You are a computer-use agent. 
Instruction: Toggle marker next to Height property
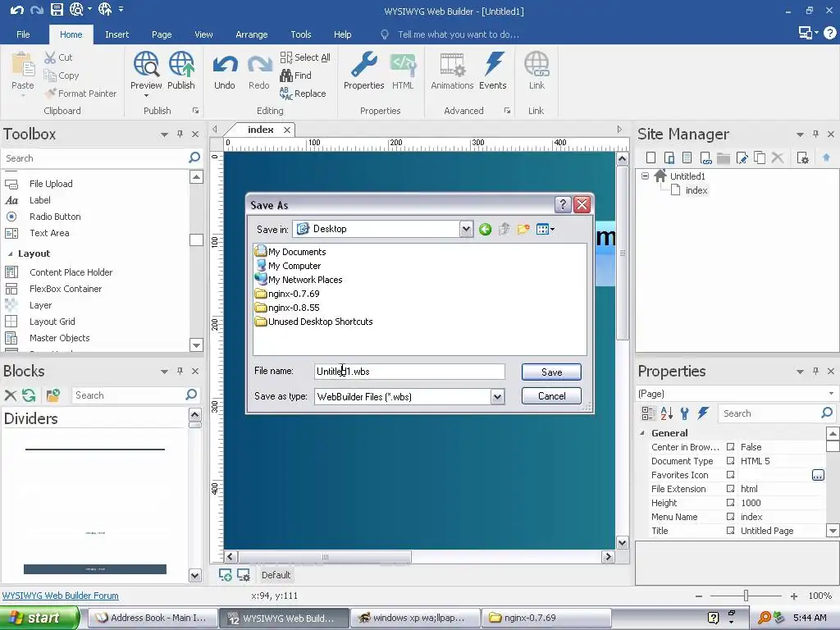[x=730, y=503]
